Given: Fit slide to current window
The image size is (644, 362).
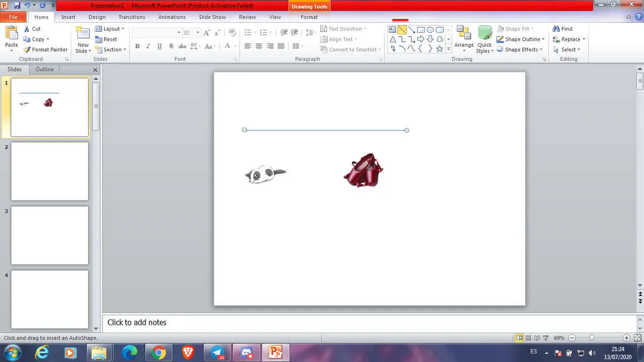Looking at the screenshot, I should [638, 338].
